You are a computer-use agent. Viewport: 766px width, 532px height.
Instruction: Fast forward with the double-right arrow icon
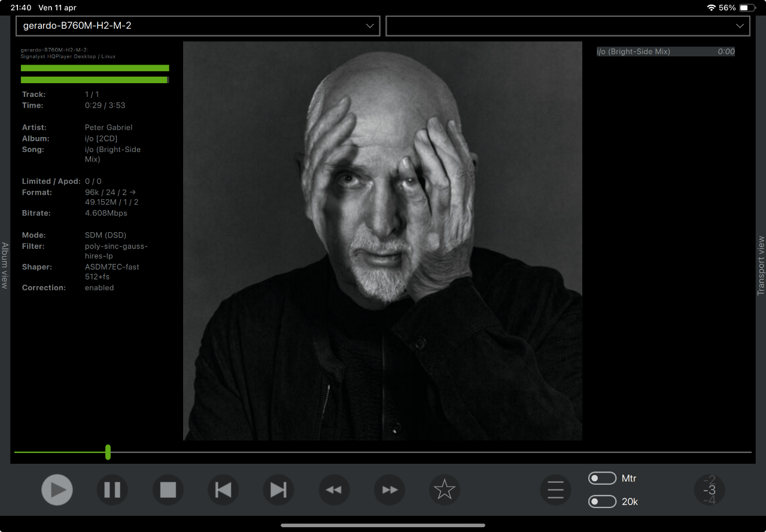pyautogui.click(x=390, y=490)
